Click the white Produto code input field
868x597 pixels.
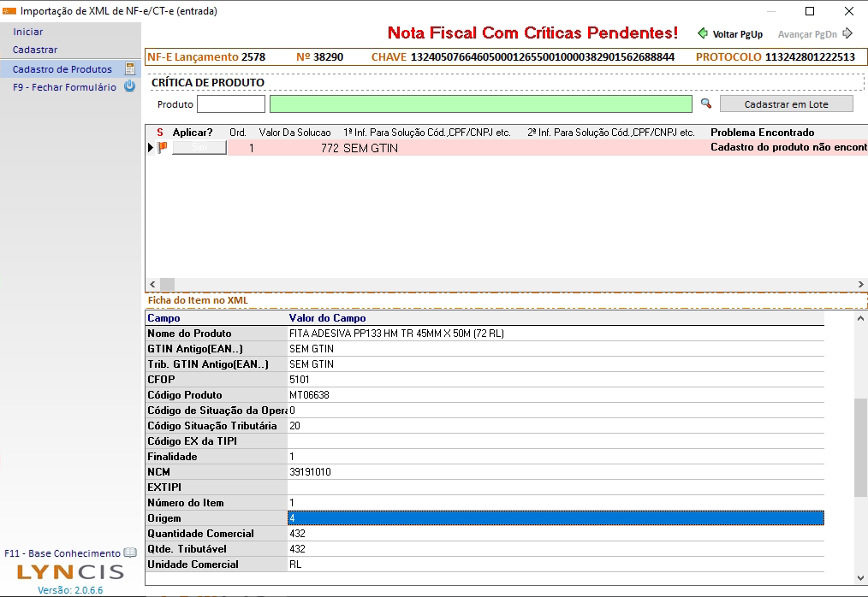[231, 104]
